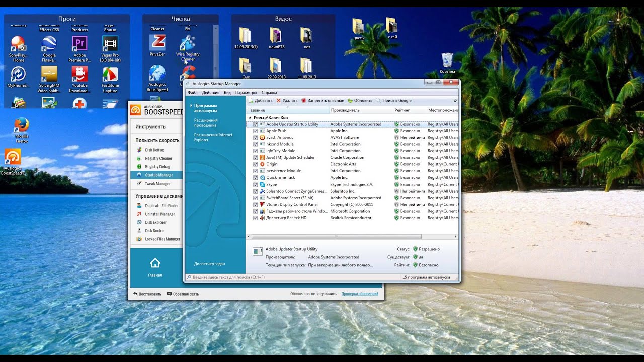Open Auslogics BoostSpeed 7 desktop shortcut
This screenshot has height=362, width=644.
point(13,163)
